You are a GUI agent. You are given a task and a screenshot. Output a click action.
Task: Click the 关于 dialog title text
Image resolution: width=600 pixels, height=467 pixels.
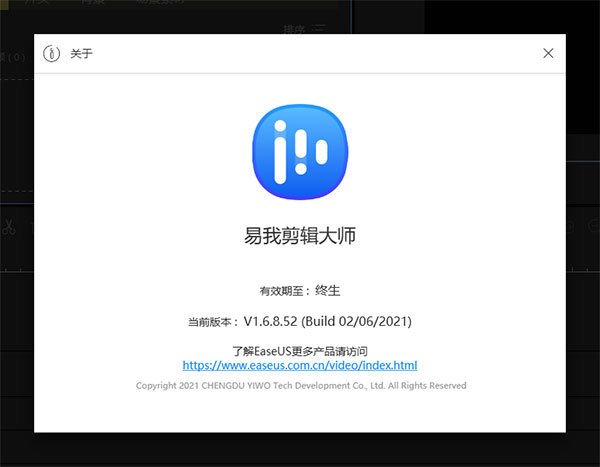coord(81,54)
